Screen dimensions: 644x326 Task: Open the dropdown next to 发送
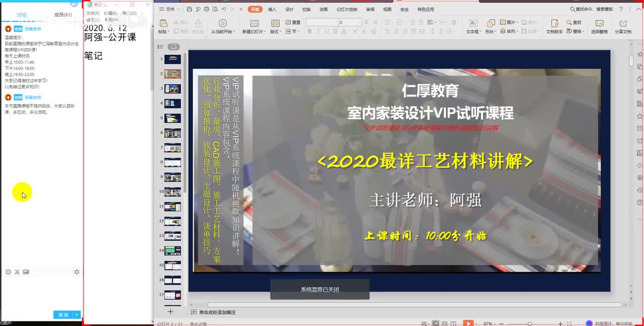77,315
